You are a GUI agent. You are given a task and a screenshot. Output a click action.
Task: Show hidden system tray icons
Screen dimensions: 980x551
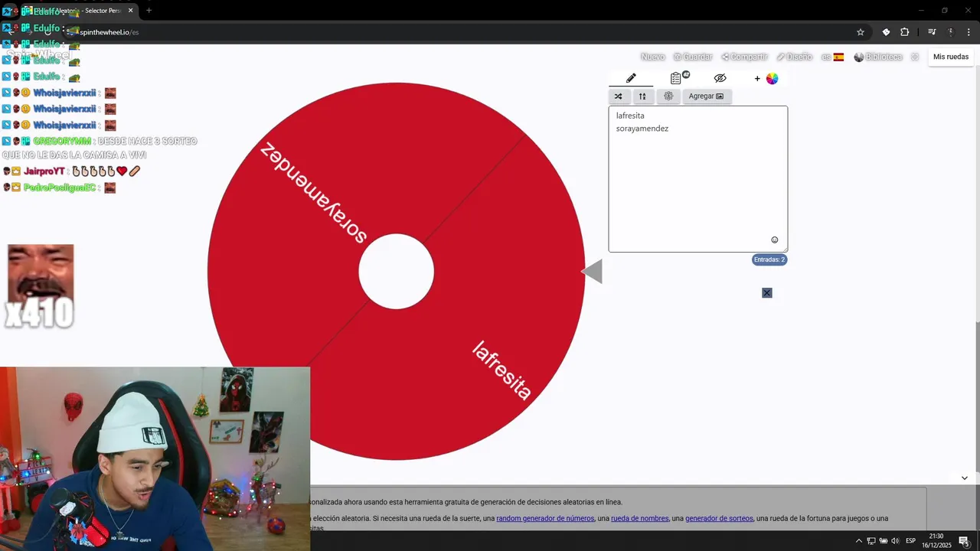tap(858, 541)
